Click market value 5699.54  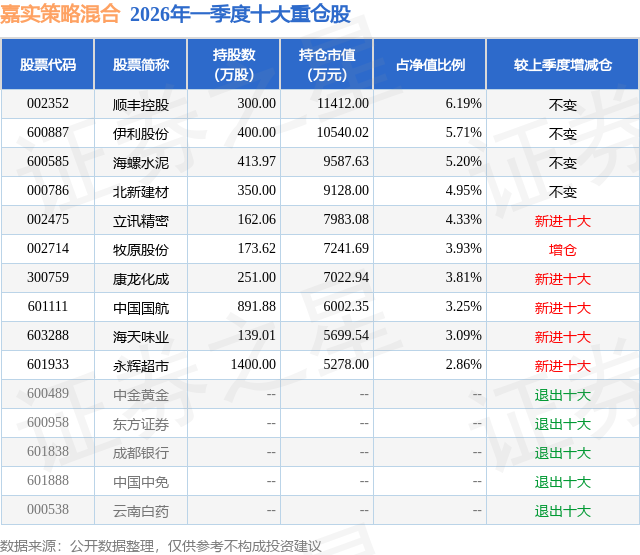[x=346, y=335]
